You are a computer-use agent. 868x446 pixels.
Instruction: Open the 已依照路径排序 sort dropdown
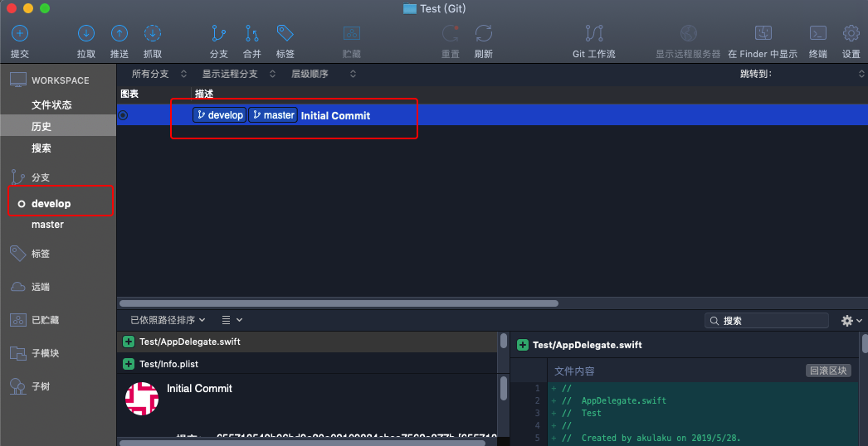coord(168,320)
